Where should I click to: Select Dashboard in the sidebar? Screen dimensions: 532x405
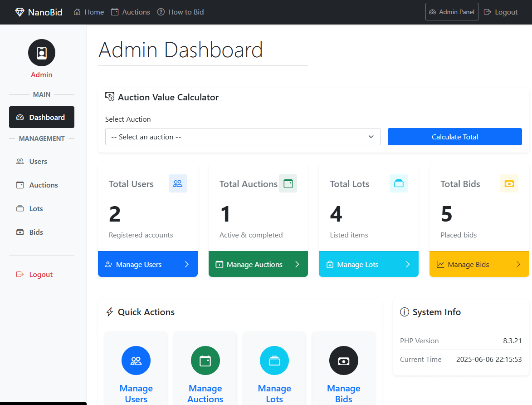click(x=41, y=117)
